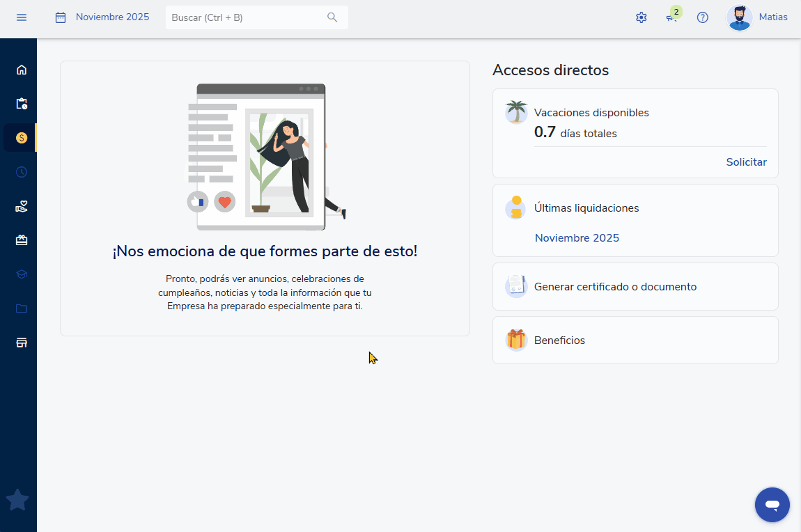Click the folder icon in sidebar
The width and height of the screenshot is (801, 532).
tap(22, 308)
